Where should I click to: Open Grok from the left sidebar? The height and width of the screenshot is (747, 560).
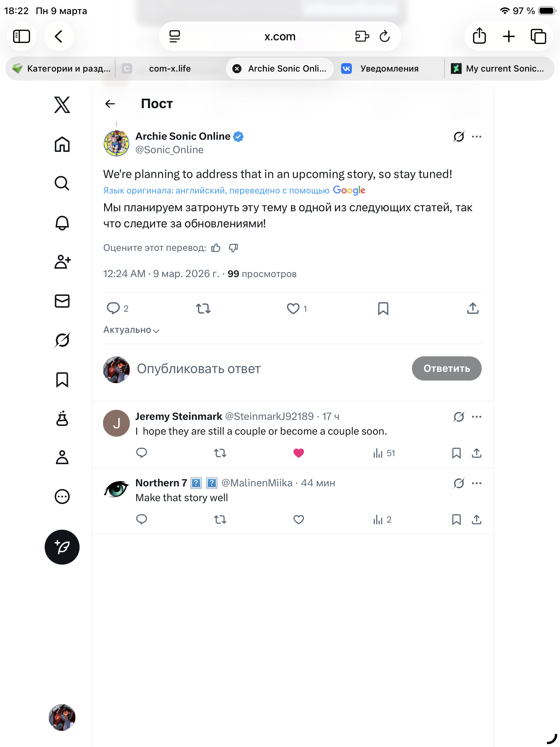62,340
